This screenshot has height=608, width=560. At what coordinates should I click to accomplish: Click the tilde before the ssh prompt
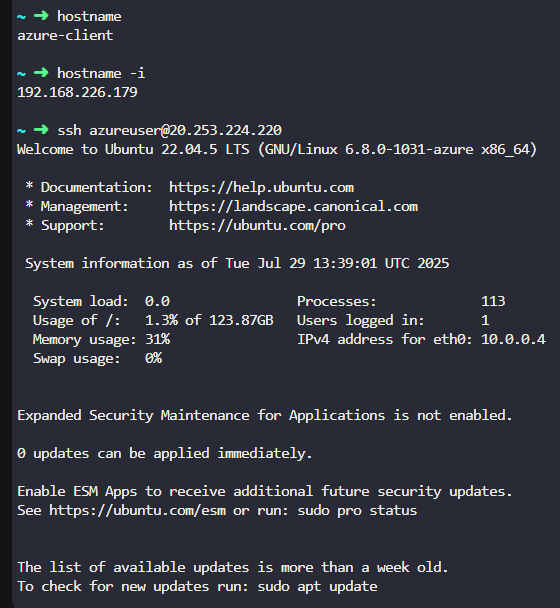[x=21, y=131]
